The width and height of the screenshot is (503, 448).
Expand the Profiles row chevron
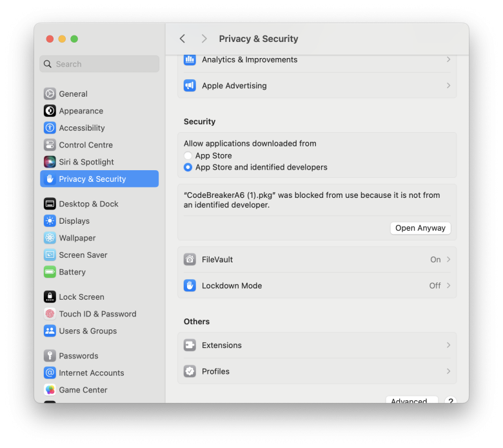(448, 371)
